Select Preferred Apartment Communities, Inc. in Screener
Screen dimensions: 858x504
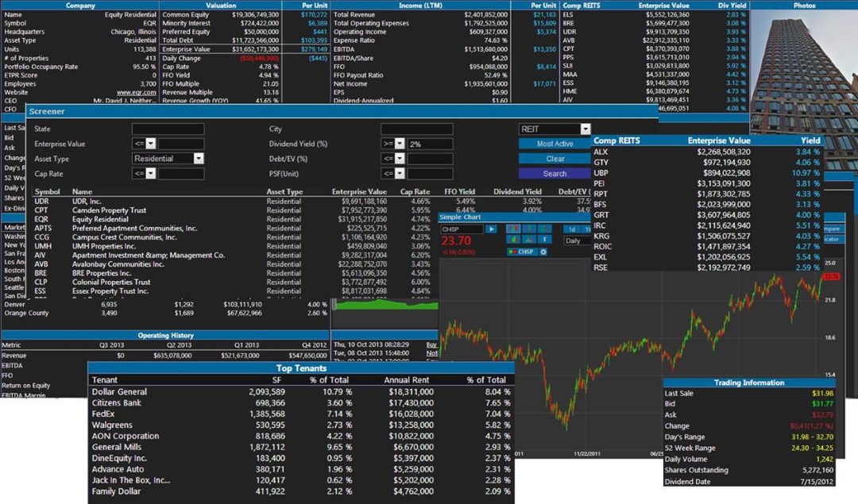(x=235, y=229)
